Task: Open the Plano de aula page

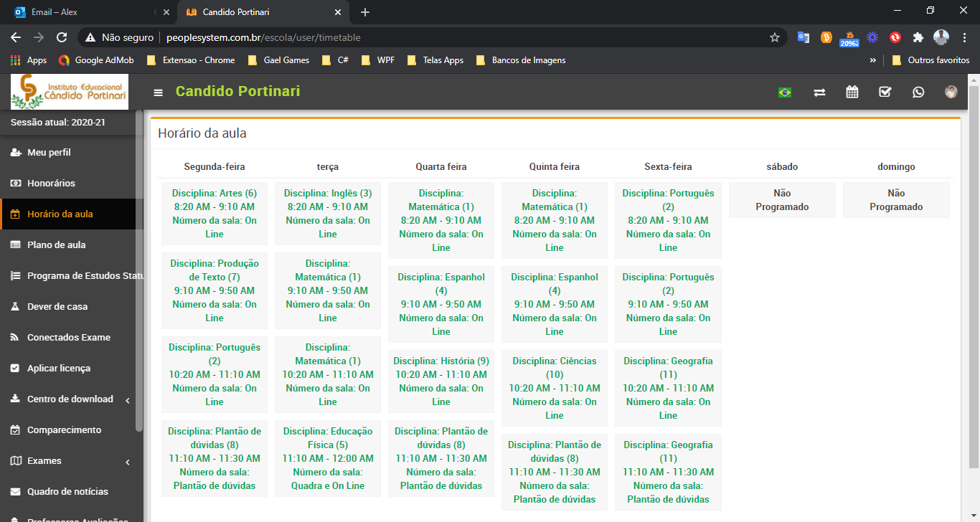Action: tap(56, 245)
